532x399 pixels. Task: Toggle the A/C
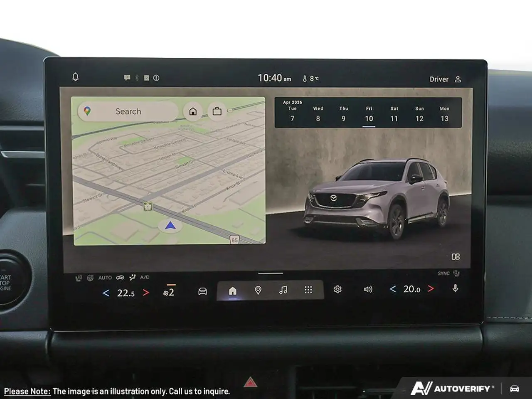pyautogui.click(x=145, y=277)
